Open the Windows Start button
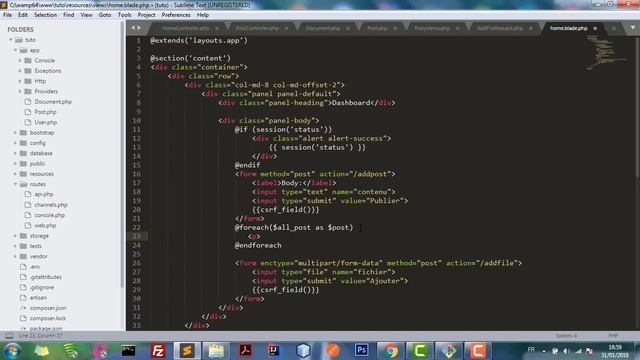 coord(13,351)
